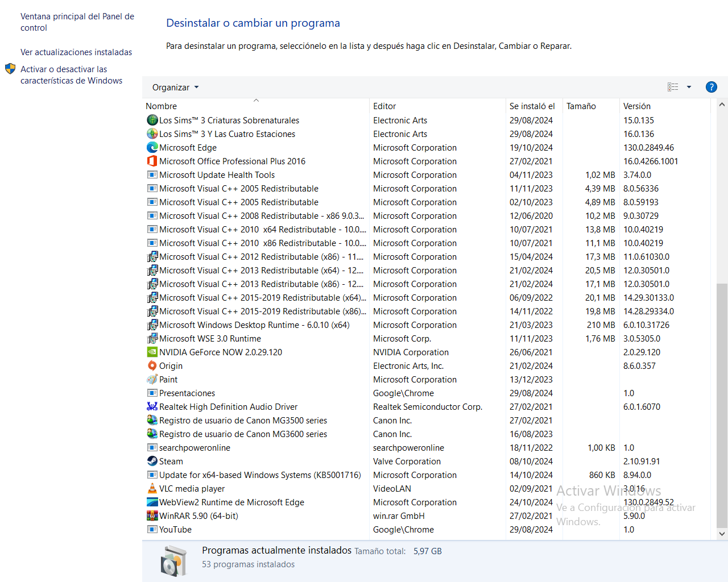Click the YouTube entry icon
This screenshot has height=582, width=728.
click(x=152, y=529)
